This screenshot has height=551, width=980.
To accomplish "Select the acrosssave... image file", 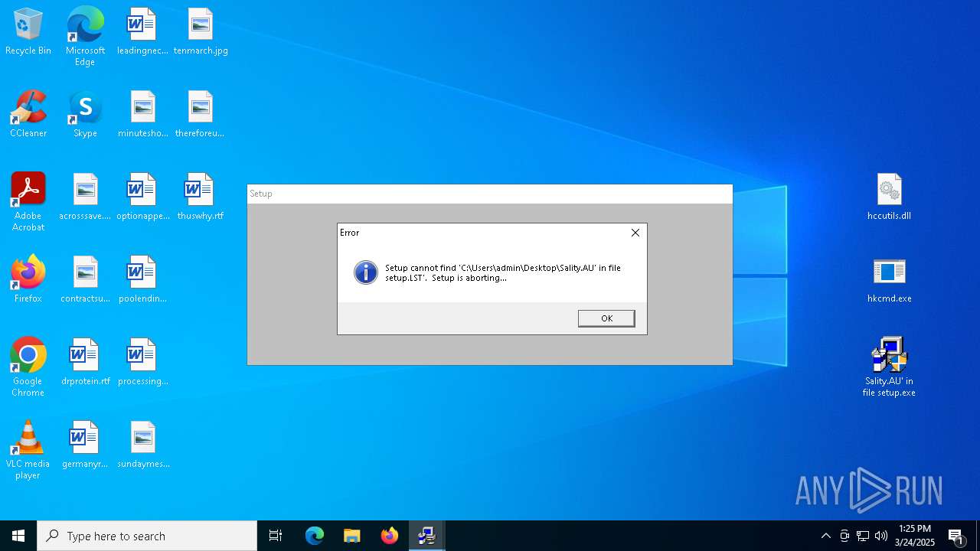I will pos(85,197).
